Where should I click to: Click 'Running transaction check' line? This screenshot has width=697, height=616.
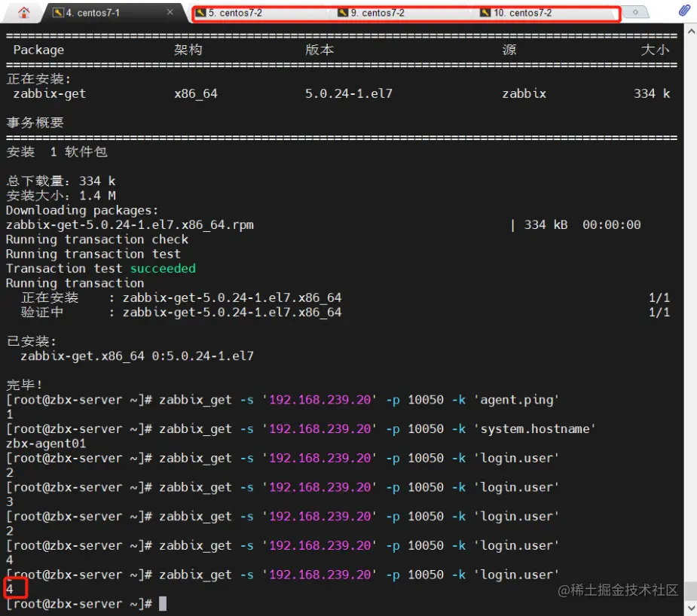[x=97, y=239]
